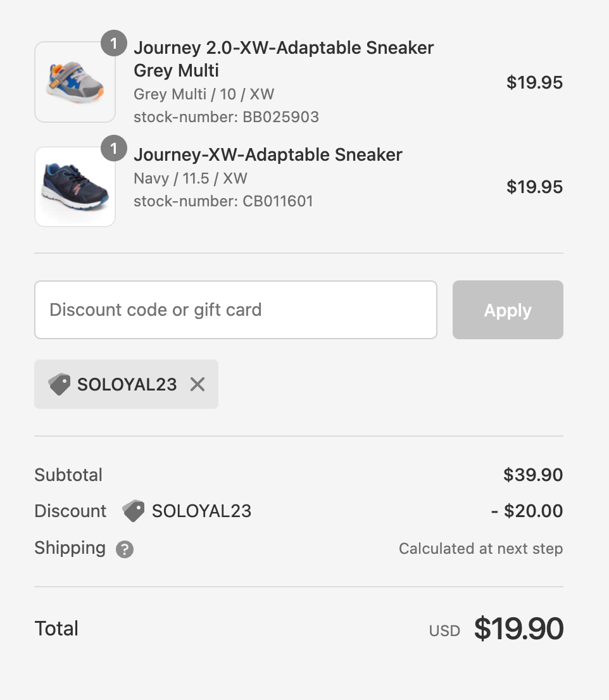The height and width of the screenshot is (700, 609).
Task: Click the $19.90 total amount
Action: (518, 628)
